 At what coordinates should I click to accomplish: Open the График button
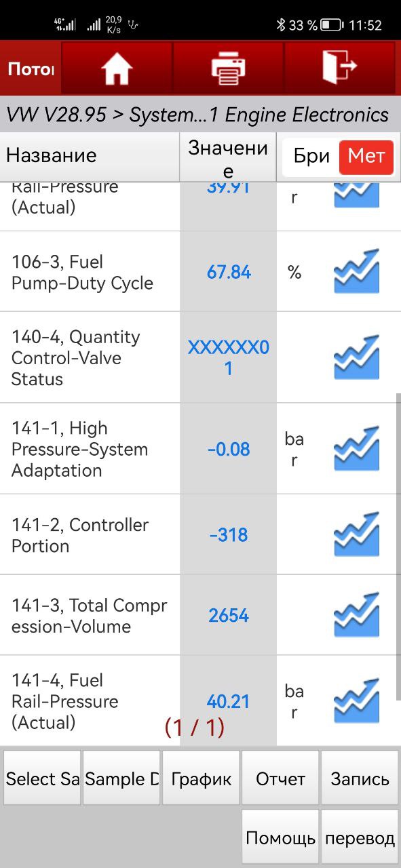click(x=201, y=778)
